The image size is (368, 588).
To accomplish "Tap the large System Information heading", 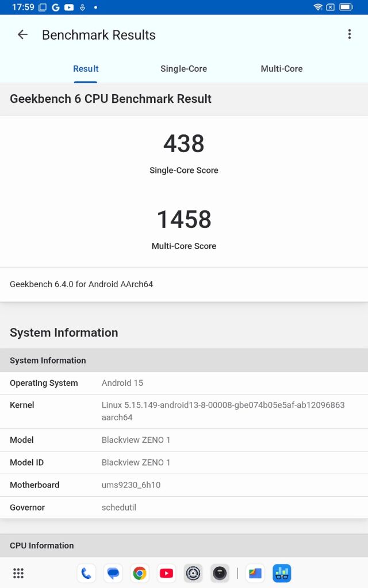I will pyautogui.click(x=64, y=332).
